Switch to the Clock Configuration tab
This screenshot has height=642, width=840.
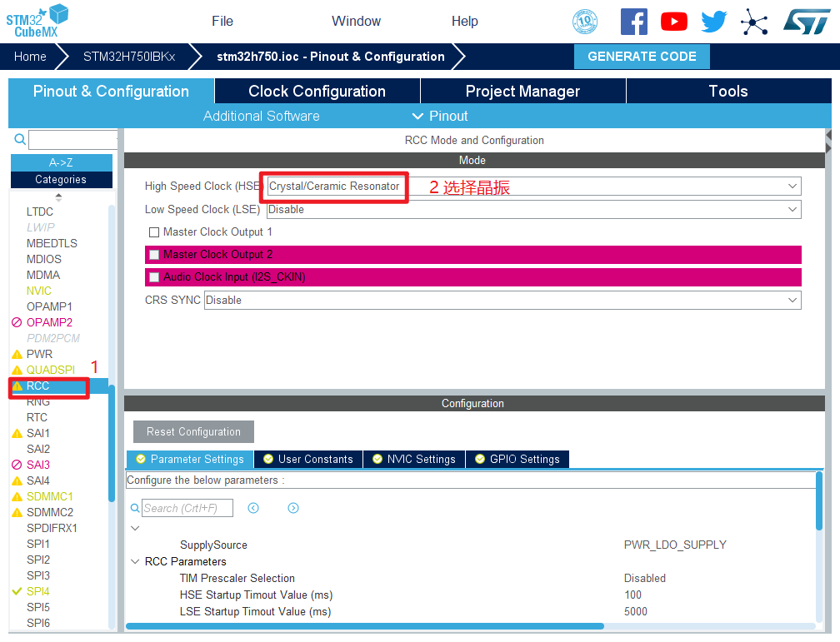317,92
